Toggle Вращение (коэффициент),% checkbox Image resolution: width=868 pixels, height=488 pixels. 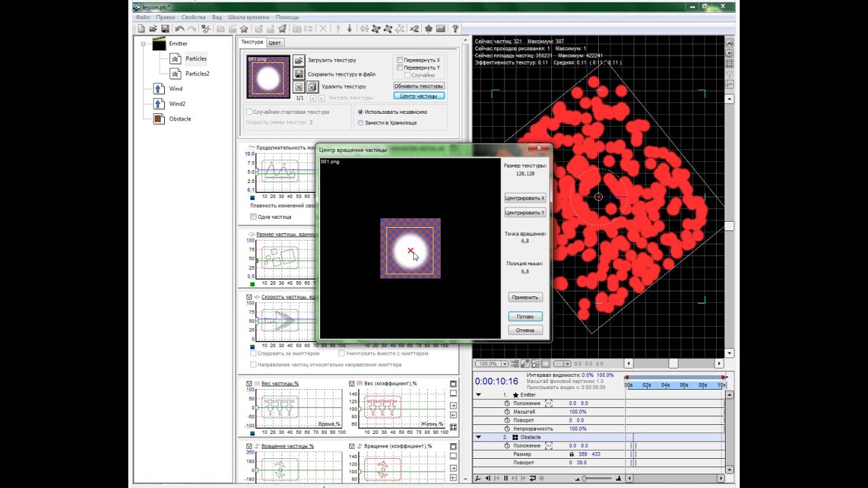pos(351,446)
